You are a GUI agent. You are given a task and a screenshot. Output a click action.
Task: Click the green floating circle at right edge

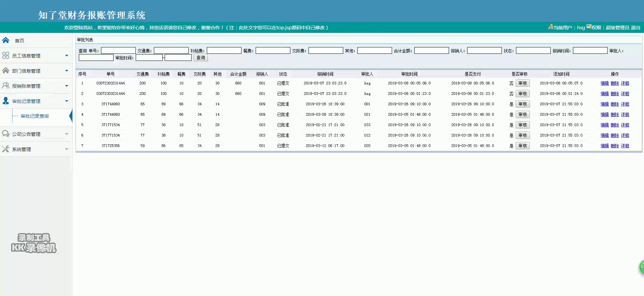tap(642, 267)
